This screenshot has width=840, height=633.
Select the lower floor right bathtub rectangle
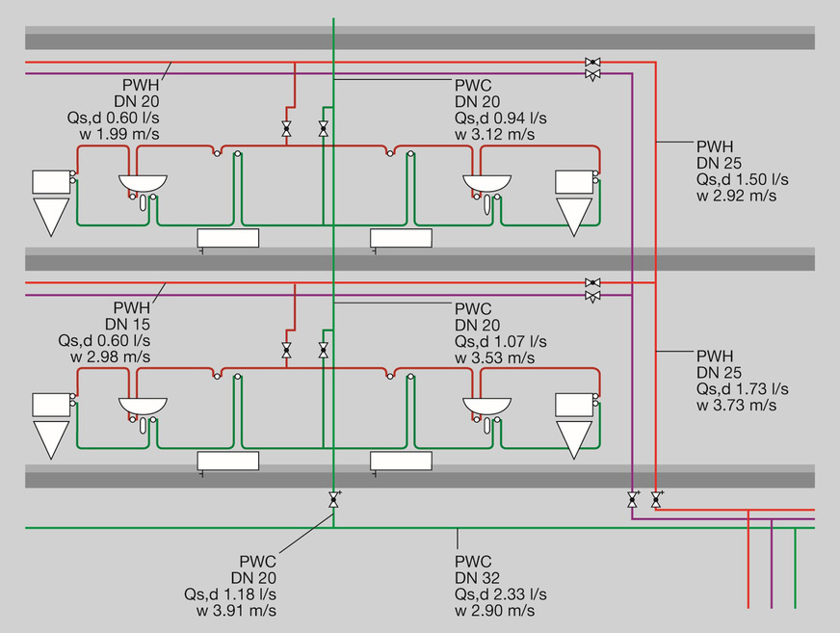point(402,460)
